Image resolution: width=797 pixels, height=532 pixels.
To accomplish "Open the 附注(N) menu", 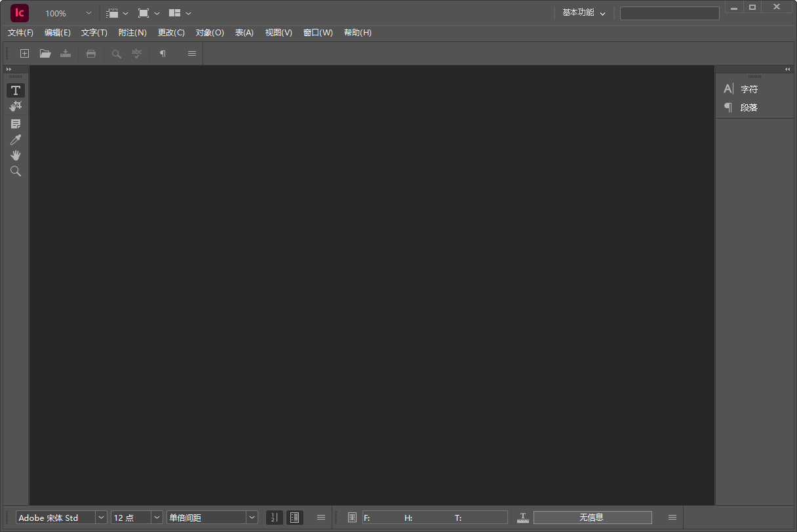I will click(132, 33).
